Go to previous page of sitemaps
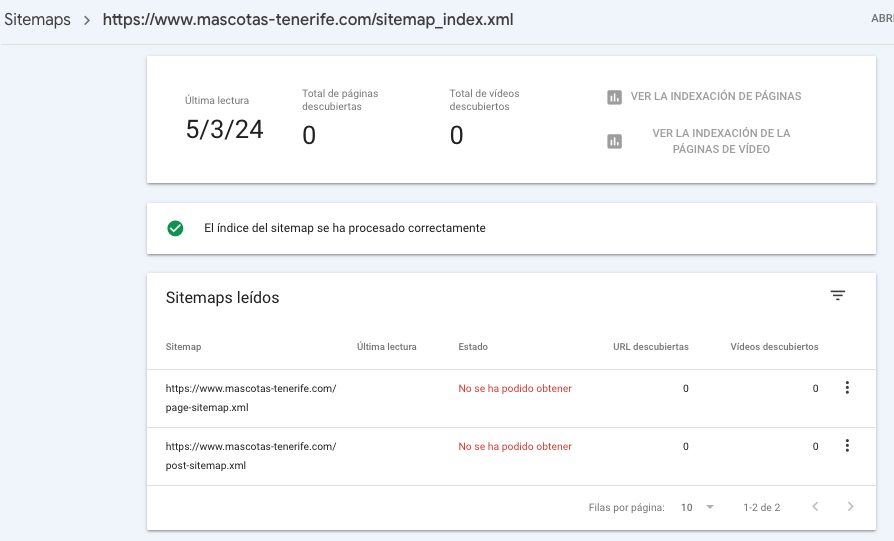 coord(815,507)
